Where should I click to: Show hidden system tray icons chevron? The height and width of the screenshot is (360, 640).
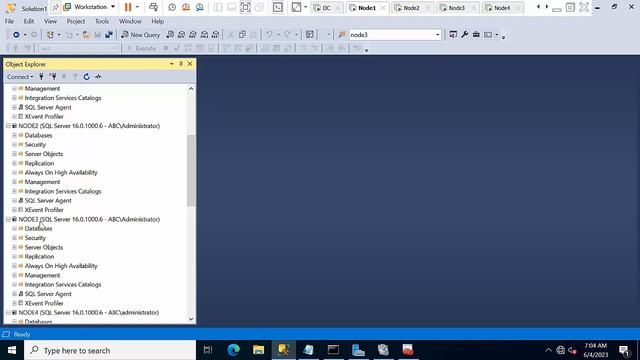click(x=548, y=350)
